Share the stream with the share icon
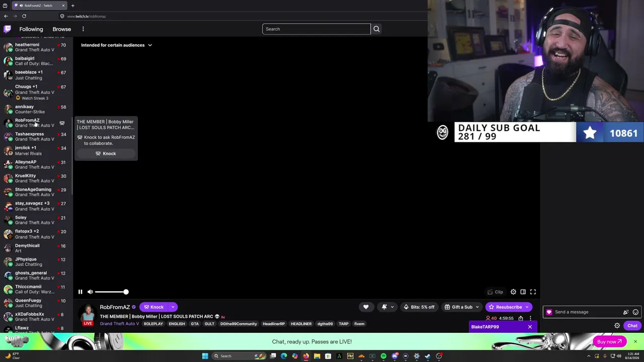Screen dimensions: 644x362 [521, 318]
